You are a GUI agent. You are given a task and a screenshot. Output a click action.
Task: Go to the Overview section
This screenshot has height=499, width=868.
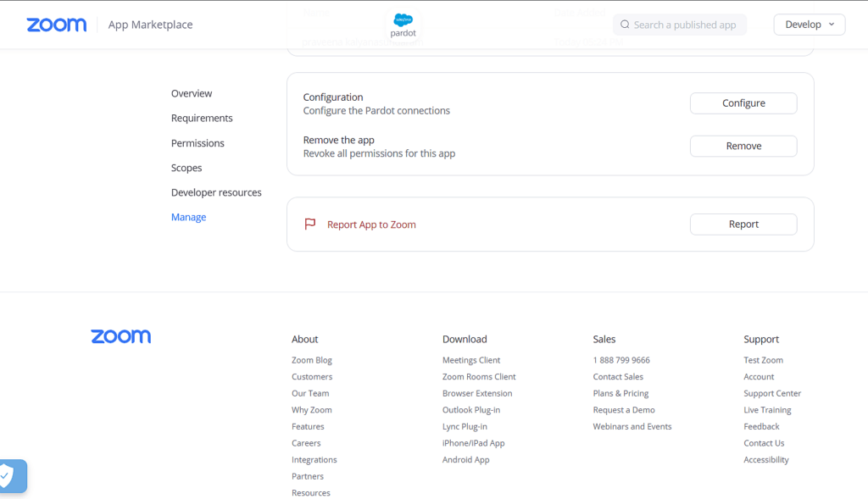click(x=192, y=93)
